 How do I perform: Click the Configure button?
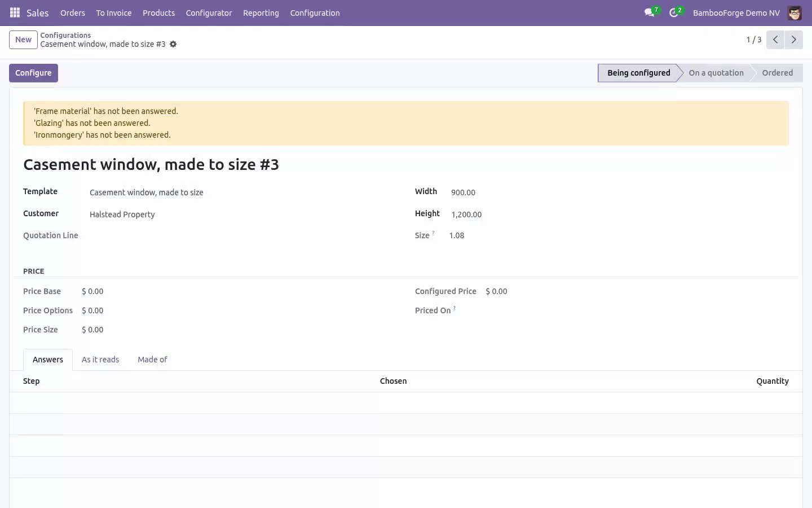click(x=33, y=73)
